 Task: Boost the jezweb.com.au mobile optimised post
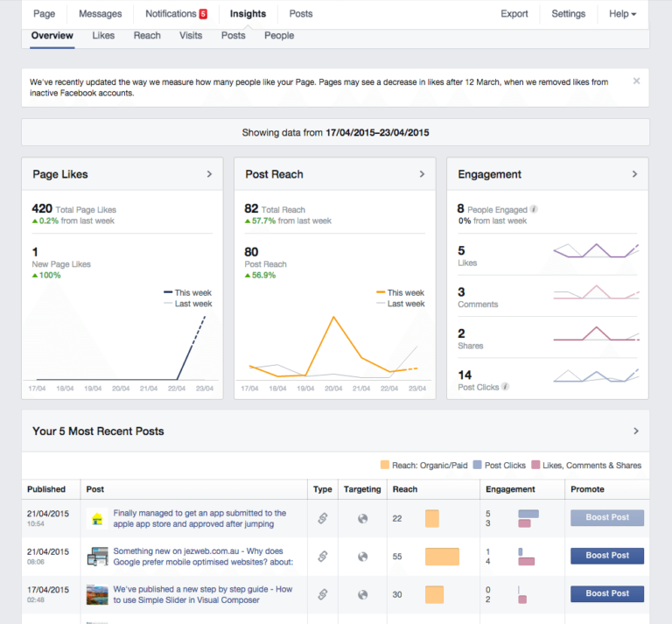[x=607, y=556]
